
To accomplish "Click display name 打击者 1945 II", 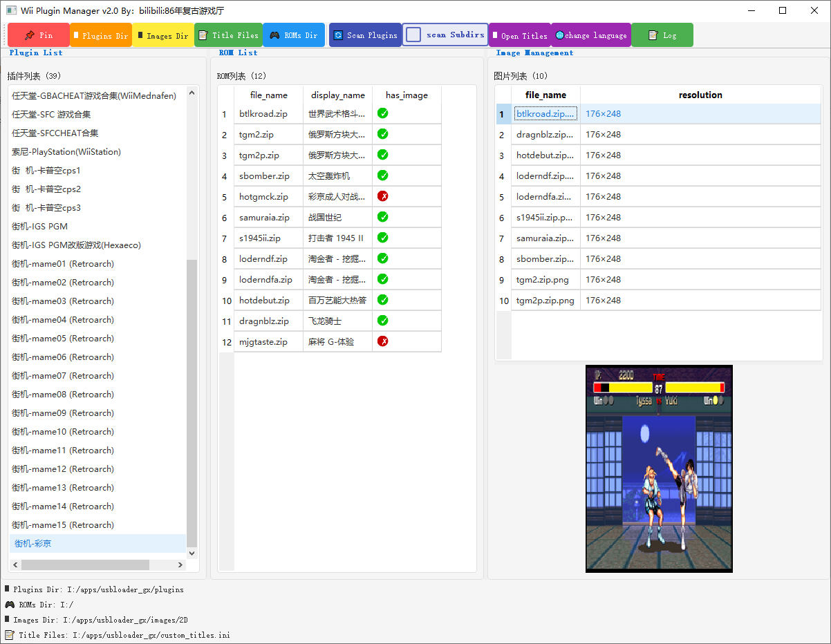I will [337, 238].
